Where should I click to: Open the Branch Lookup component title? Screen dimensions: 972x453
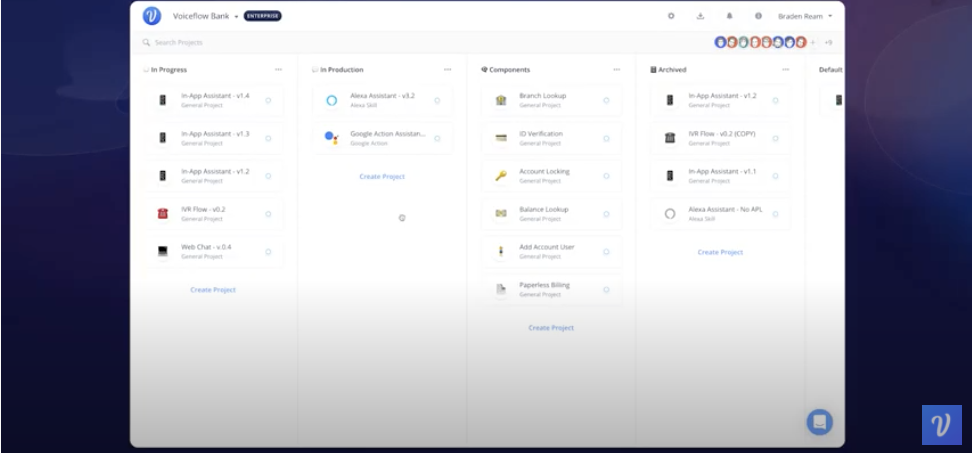[x=542, y=96]
